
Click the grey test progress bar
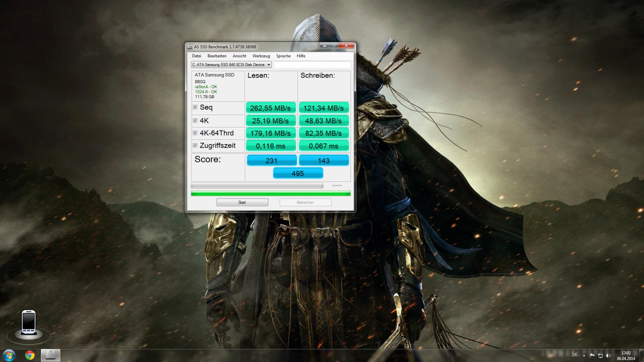pyautogui.click(x=257, y=186)
